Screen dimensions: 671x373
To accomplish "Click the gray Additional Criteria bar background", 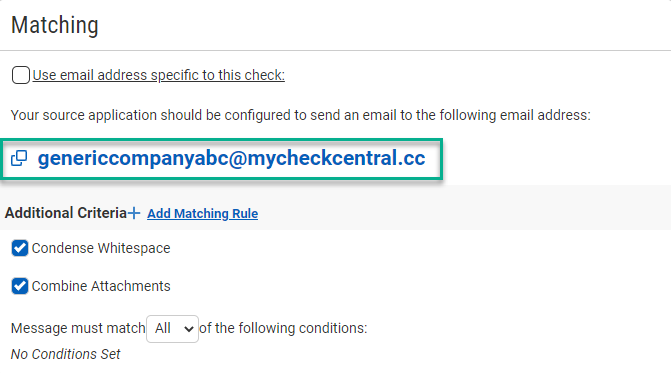I will pyautogui.click(x=462, y=208).
